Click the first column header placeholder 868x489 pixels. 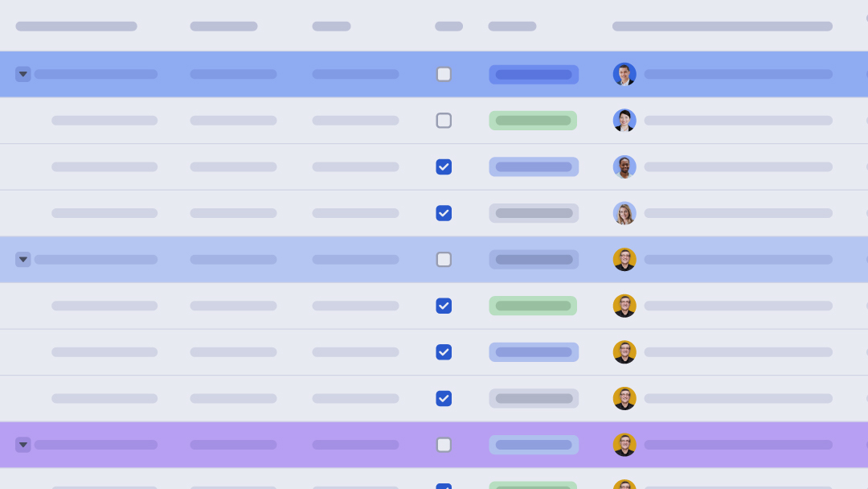pyautogui.click(x=76, y=27)
